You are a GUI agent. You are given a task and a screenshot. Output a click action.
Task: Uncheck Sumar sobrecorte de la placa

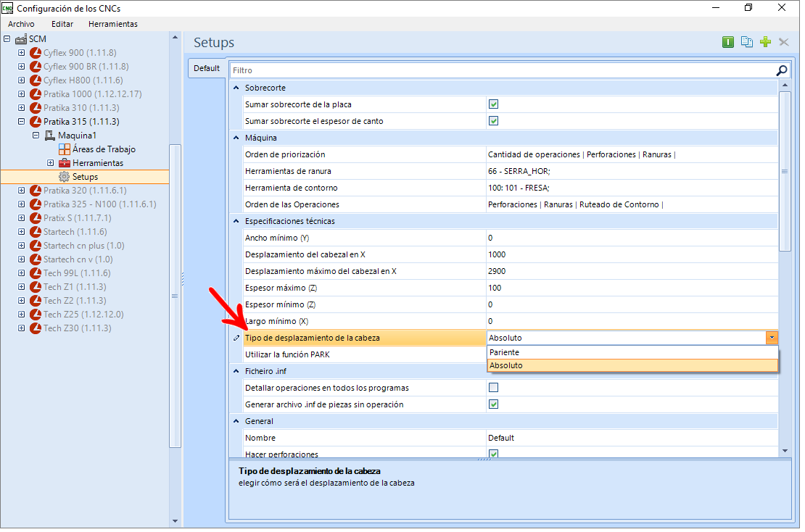coord(493,104)
